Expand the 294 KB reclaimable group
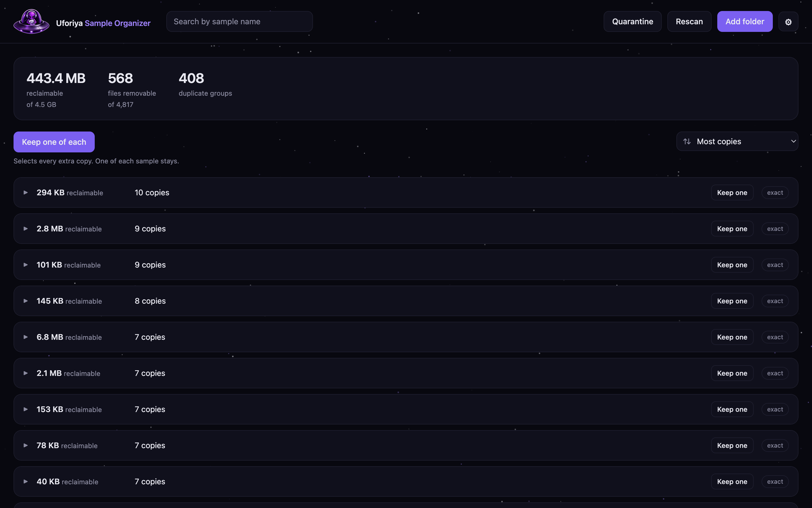The height and width of the screenshot is (508, 812). coord(25,192)
